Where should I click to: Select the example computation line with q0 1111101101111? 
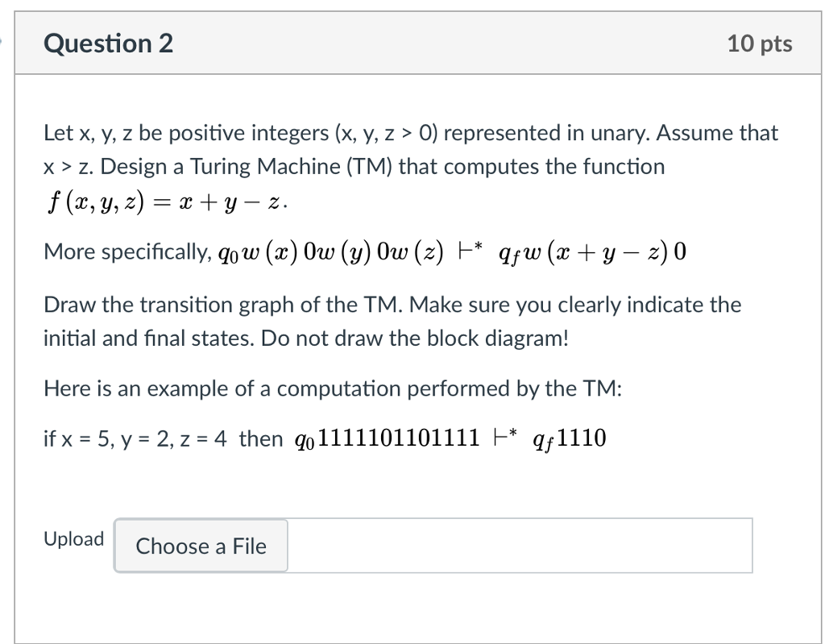(322, 438)
